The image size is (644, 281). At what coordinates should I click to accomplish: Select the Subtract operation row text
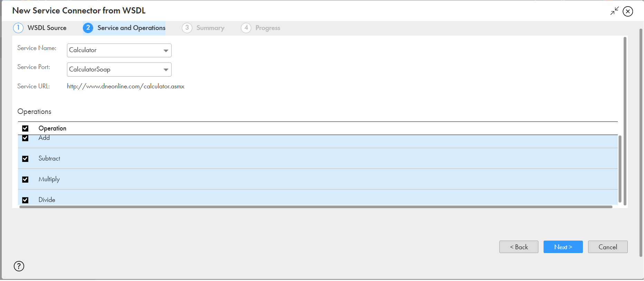(x=49, y=158)
